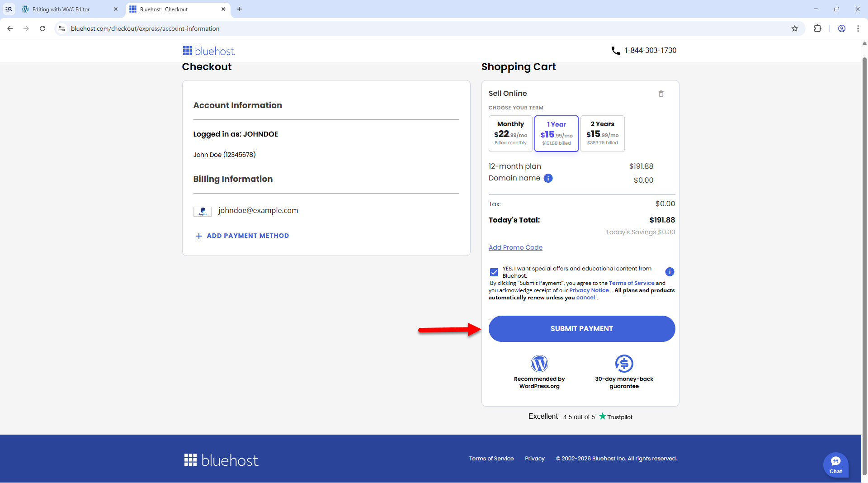Bookmark this page with the star icon
The height and width of the screenshot is (483, 868).
[795, 28]
